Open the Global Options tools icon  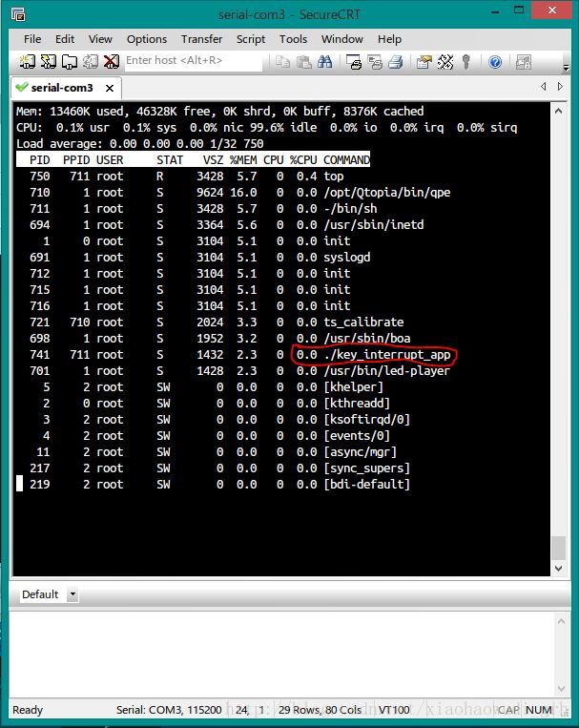[x=445, y=61]
